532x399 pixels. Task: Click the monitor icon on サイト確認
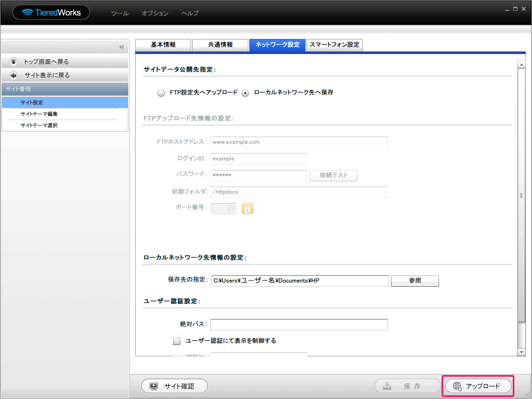pyautogui.click(x=153, y=386)
